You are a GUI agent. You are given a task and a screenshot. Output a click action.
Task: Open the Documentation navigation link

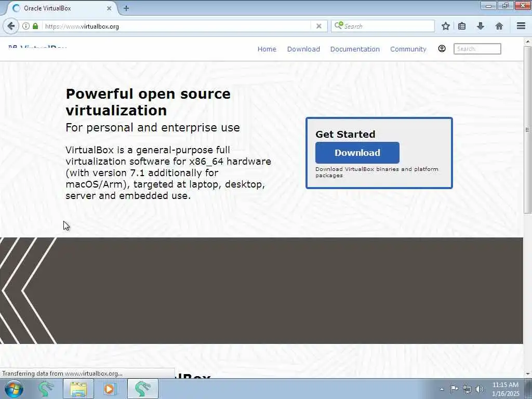(355, 49)
